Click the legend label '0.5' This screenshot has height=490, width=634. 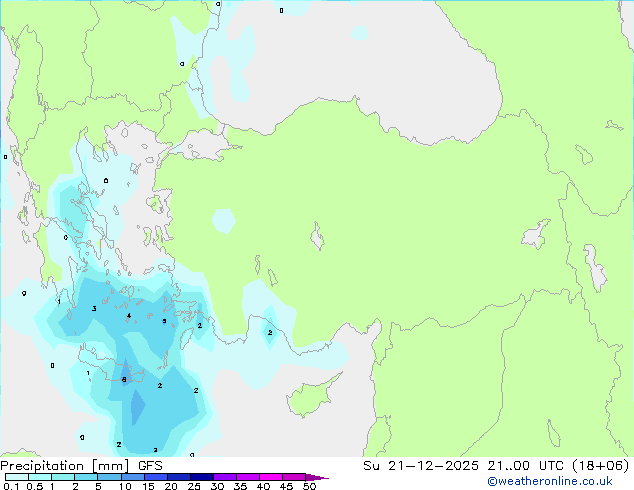pos(35,486)
